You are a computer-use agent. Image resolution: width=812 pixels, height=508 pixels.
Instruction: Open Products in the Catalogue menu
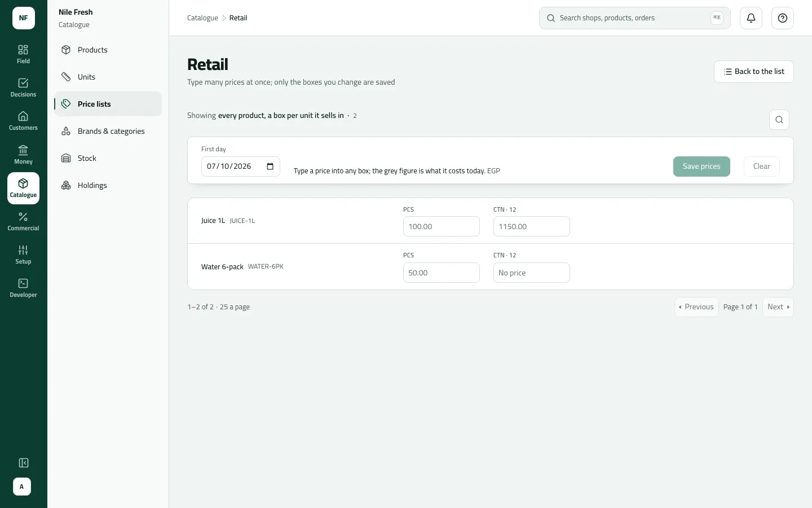pos(108,50)
